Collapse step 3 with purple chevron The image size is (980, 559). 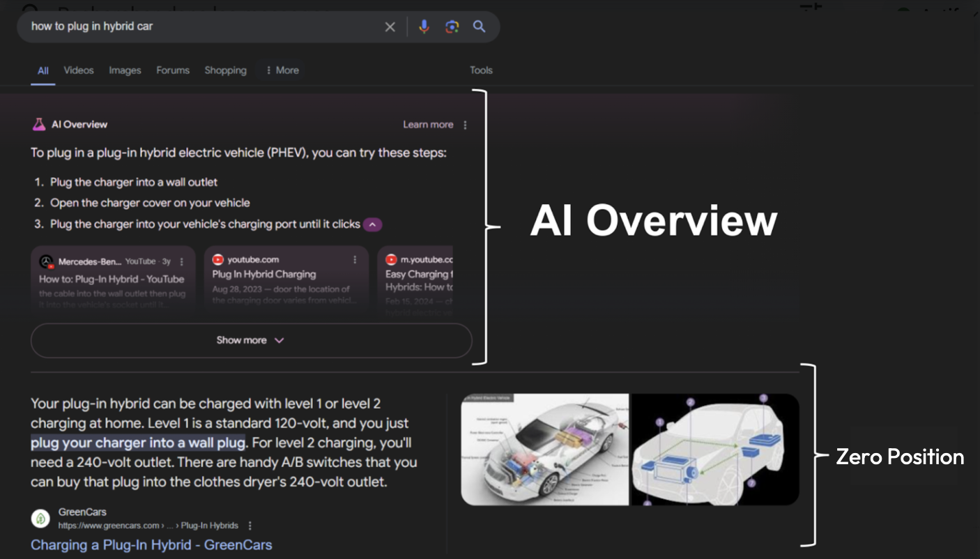click(372, 224)
